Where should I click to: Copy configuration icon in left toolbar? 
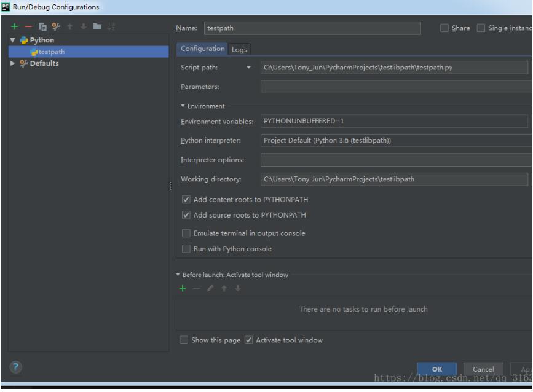pyautogui.click(x=42, y=26)
